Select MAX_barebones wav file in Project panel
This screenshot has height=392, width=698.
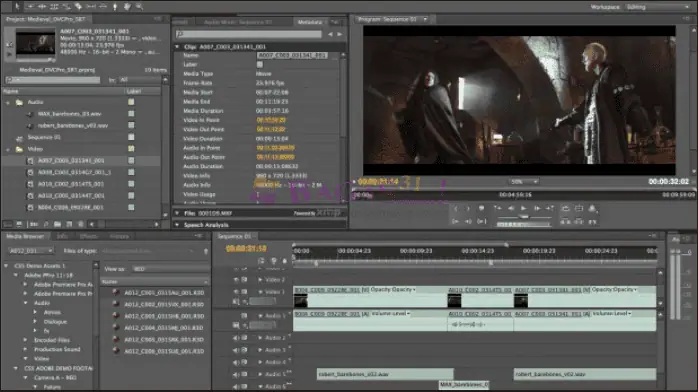69,114
